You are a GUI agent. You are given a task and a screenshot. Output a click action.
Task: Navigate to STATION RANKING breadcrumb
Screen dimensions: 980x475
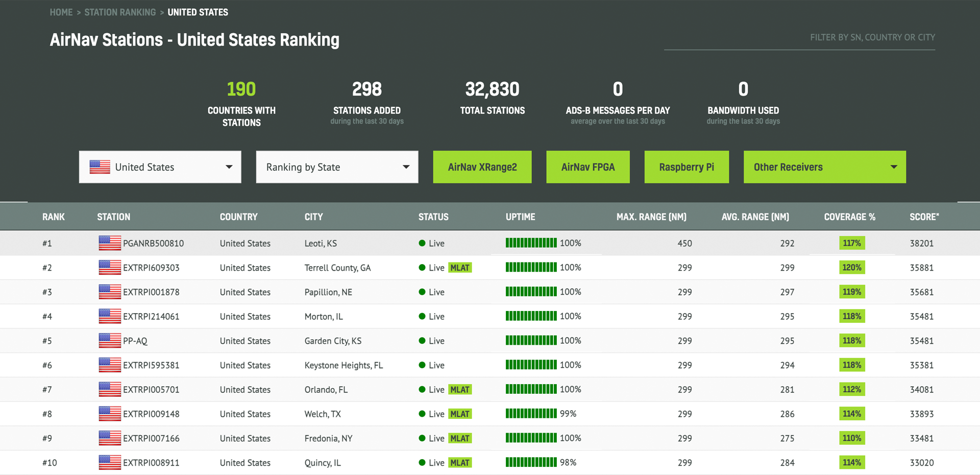120,12
